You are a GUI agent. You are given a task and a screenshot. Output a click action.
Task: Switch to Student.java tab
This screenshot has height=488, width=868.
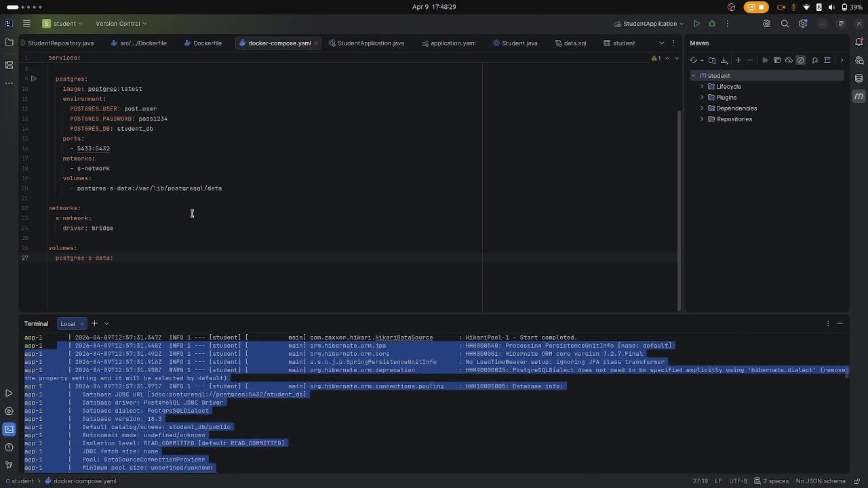tap(515, 43)
